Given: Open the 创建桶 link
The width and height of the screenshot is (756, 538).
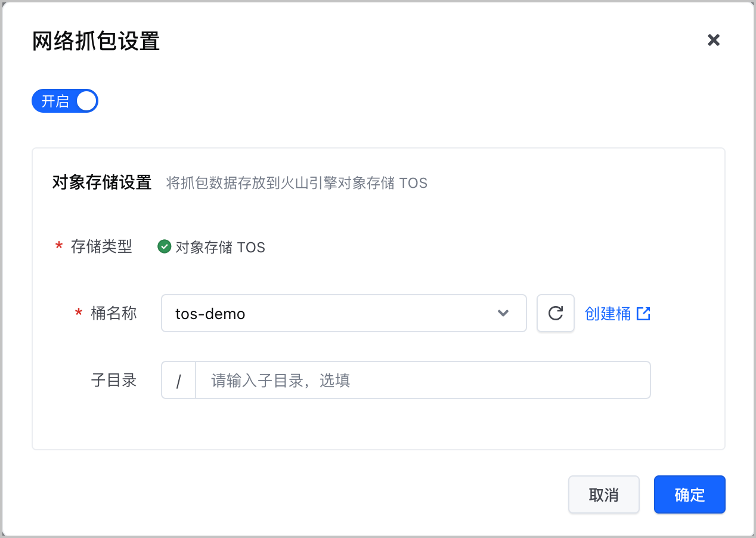Looking at the screenshot, I should [608, 314].
